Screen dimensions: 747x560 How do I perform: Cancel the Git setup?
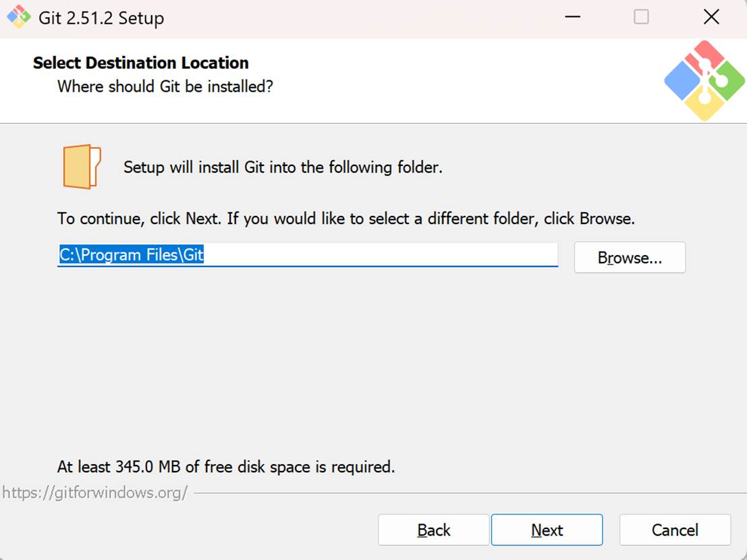click(x=675, y=530)
